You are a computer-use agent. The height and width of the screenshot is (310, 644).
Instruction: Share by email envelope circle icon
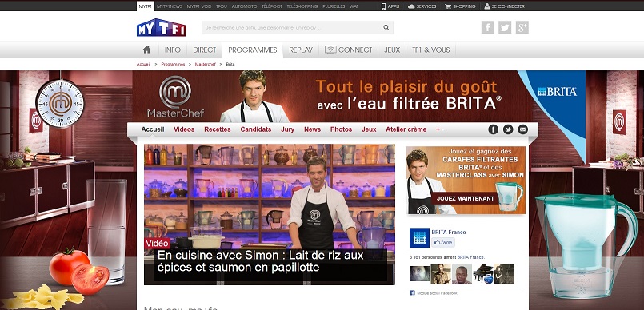pos(523,129)
